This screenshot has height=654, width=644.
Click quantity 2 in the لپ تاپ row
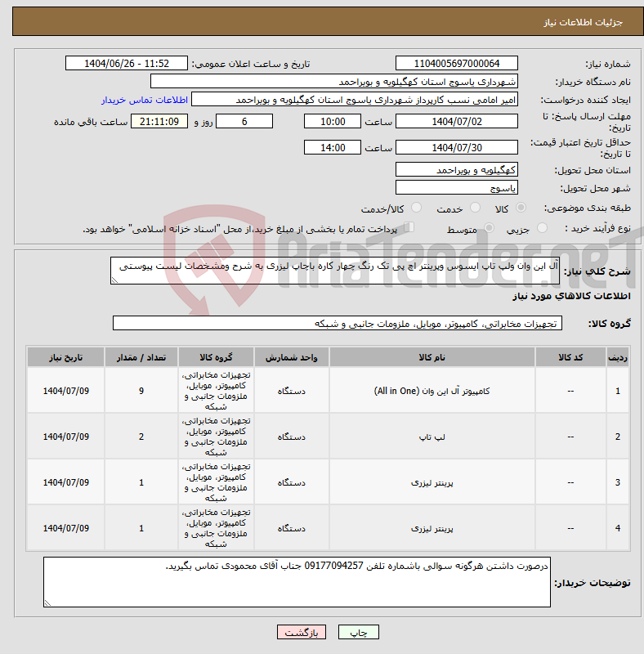coord(141,437)
